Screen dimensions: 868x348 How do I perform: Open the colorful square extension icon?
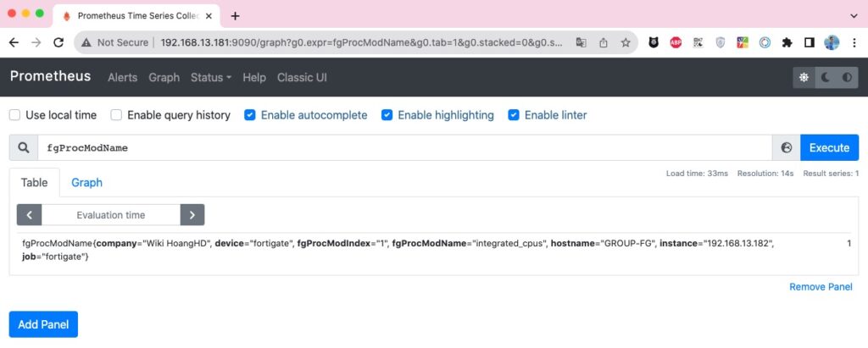743,42
